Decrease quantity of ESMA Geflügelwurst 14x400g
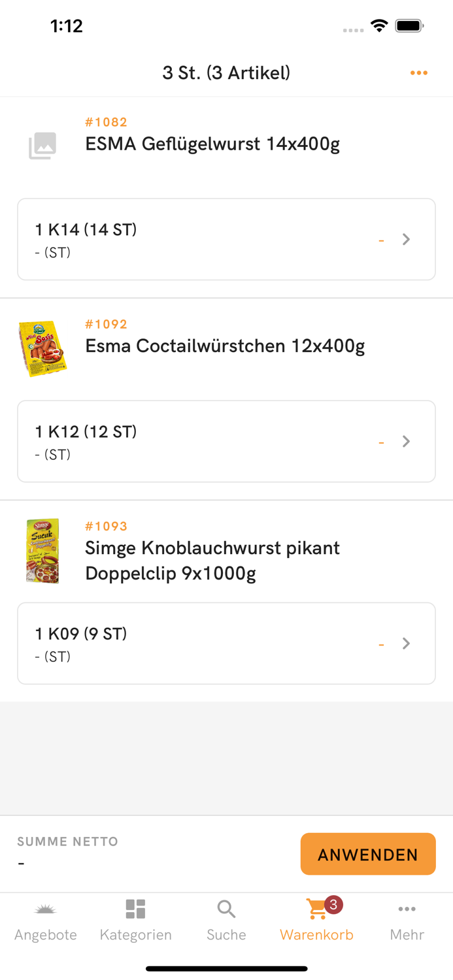Viewport: 453px width, 980px height. pos(380,239)
